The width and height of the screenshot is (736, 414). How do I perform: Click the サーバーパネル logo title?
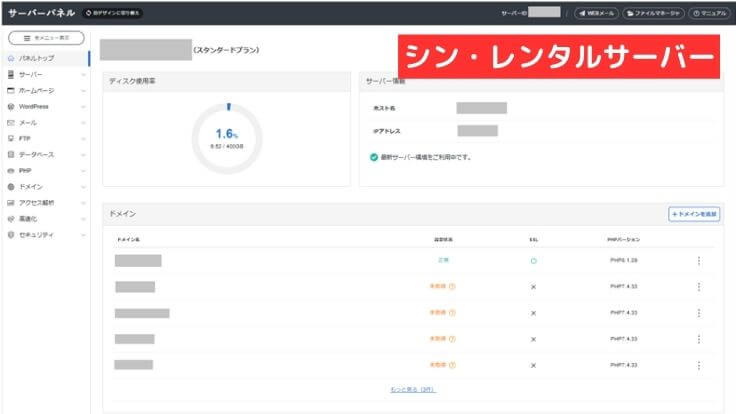[42, 13]
